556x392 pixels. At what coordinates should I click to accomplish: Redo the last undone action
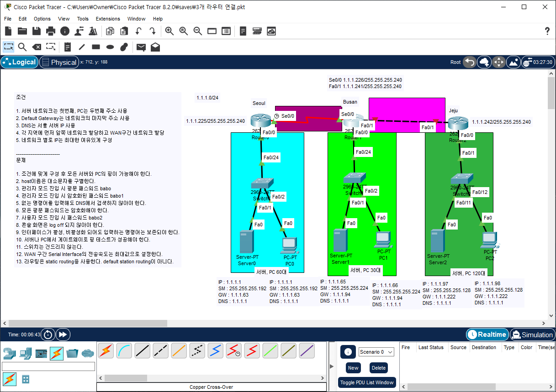tap(153, 31)
